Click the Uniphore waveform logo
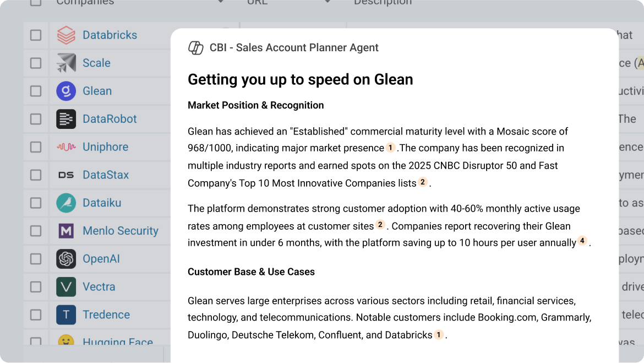Viewport: 644px width, 363px height. [66, 147]
